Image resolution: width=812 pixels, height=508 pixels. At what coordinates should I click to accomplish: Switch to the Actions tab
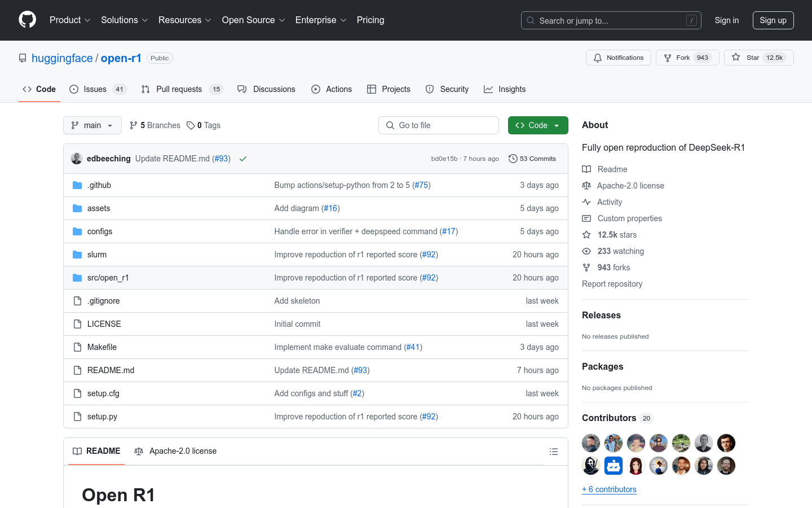tap(332, 89)
